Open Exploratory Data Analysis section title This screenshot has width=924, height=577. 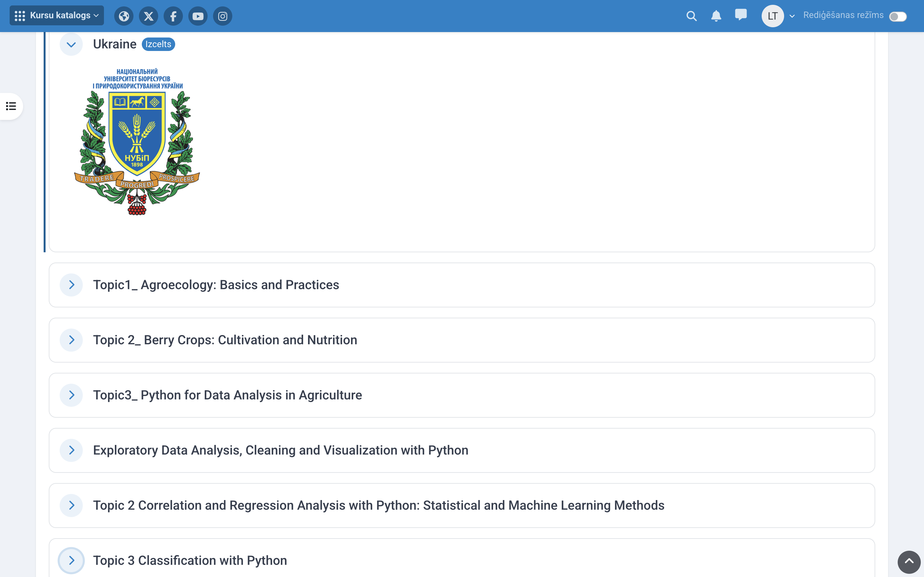(280, 450)
